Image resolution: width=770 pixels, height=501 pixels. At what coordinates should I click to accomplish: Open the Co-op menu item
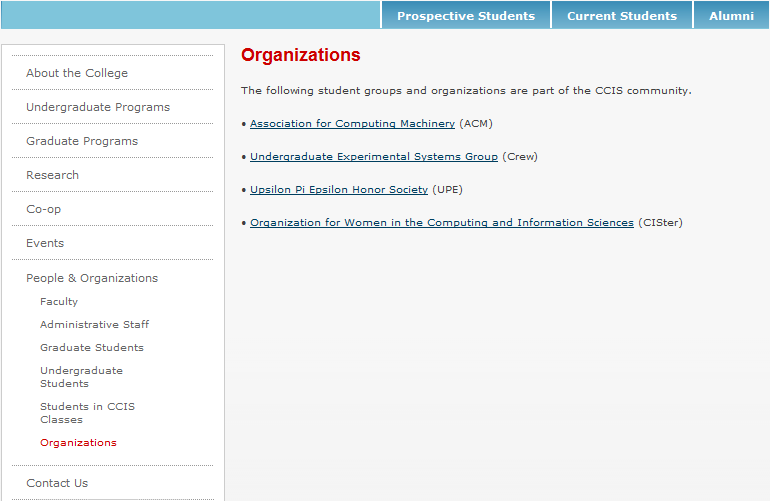(44, 209)
